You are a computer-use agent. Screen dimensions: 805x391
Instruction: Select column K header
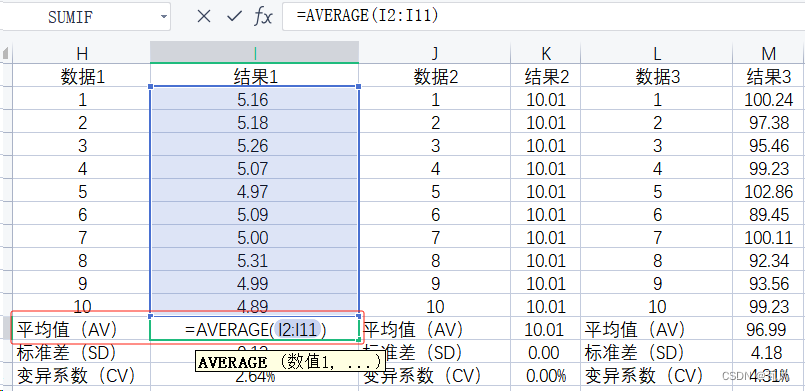click(x=546, y=53)
